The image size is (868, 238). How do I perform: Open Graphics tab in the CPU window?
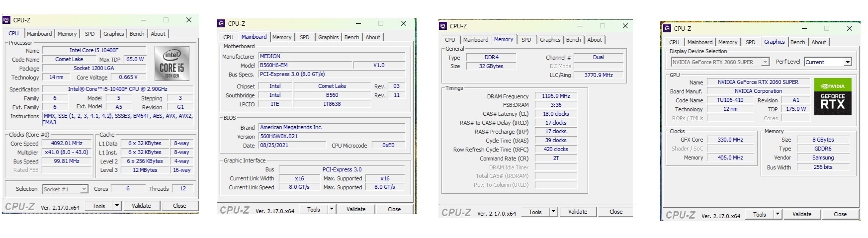click(x=114, y=34)
